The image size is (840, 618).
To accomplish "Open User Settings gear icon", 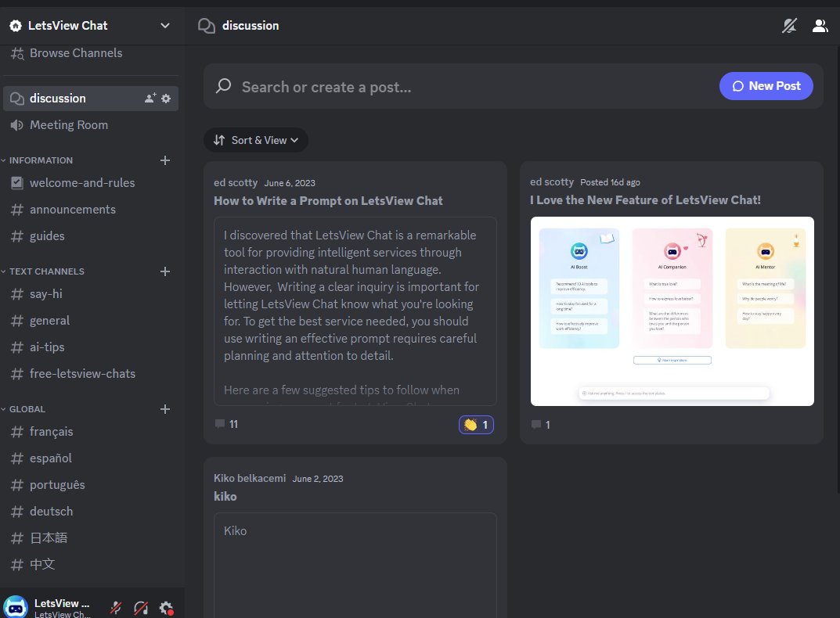I will pyautogui.click(x=166, y=608).
